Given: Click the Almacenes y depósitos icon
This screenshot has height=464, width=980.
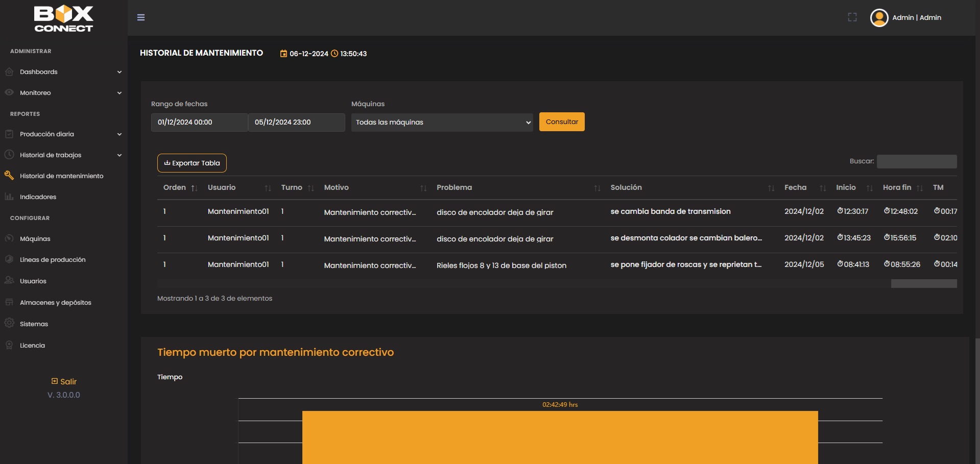Looking at the screenshot, I should coord(9,302).
